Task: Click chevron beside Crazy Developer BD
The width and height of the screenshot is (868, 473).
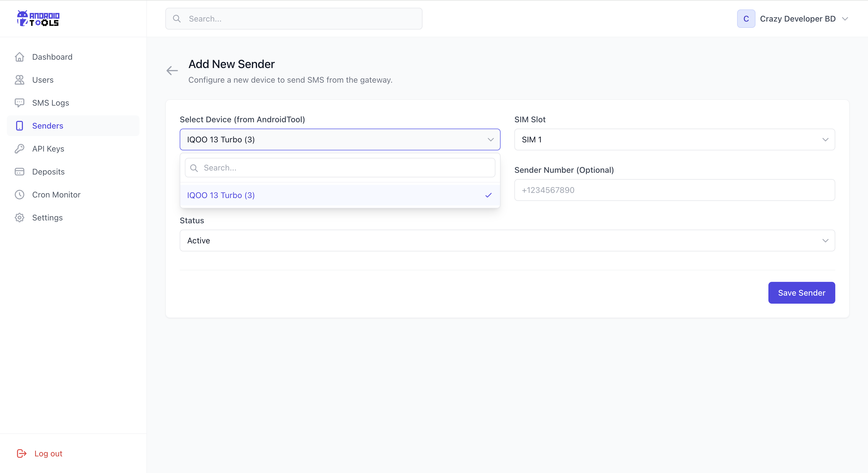Action: 845,19
